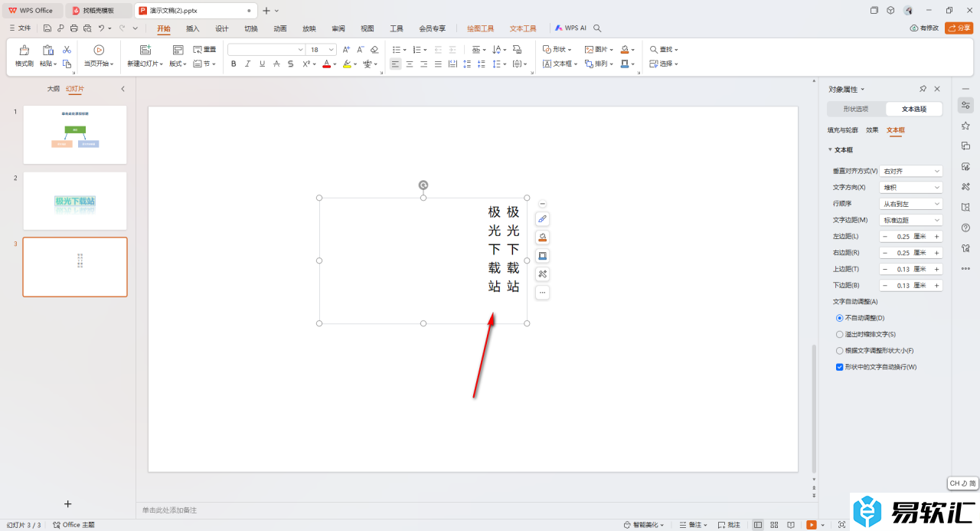
Task: Toggle normal view in status bar
Action: pos(758,525)
